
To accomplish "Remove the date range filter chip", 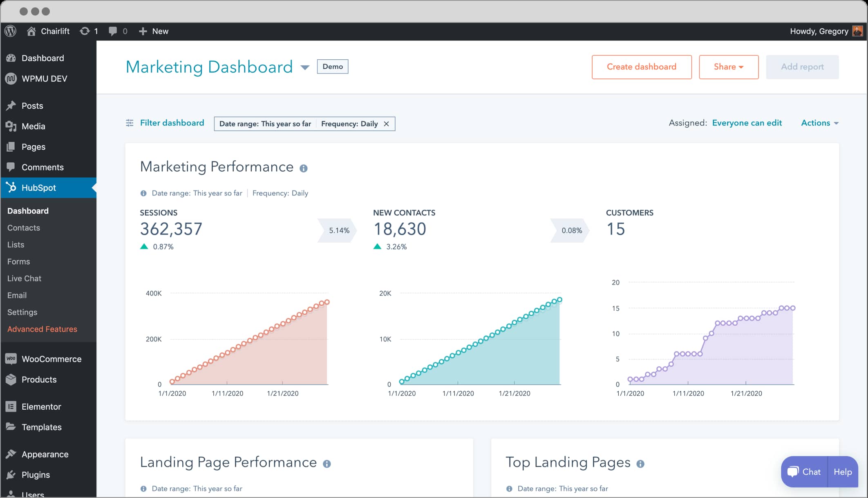I will coord(387,123).
